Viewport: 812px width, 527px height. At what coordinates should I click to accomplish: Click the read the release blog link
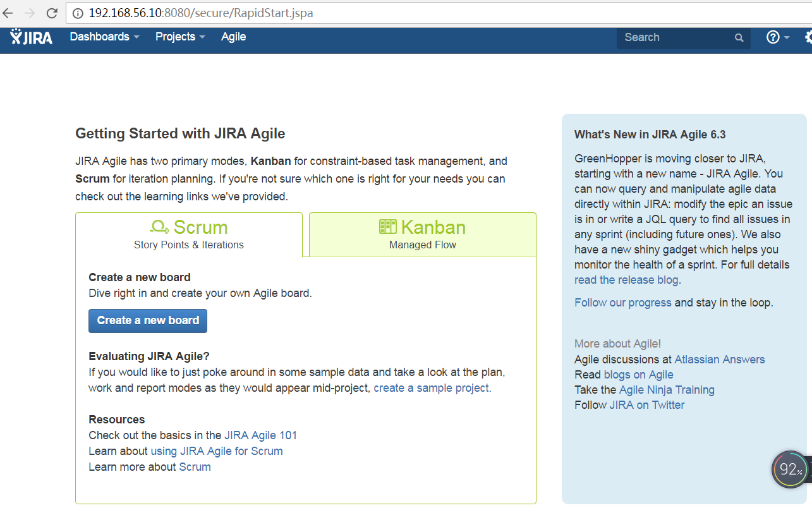pos(626,280)
